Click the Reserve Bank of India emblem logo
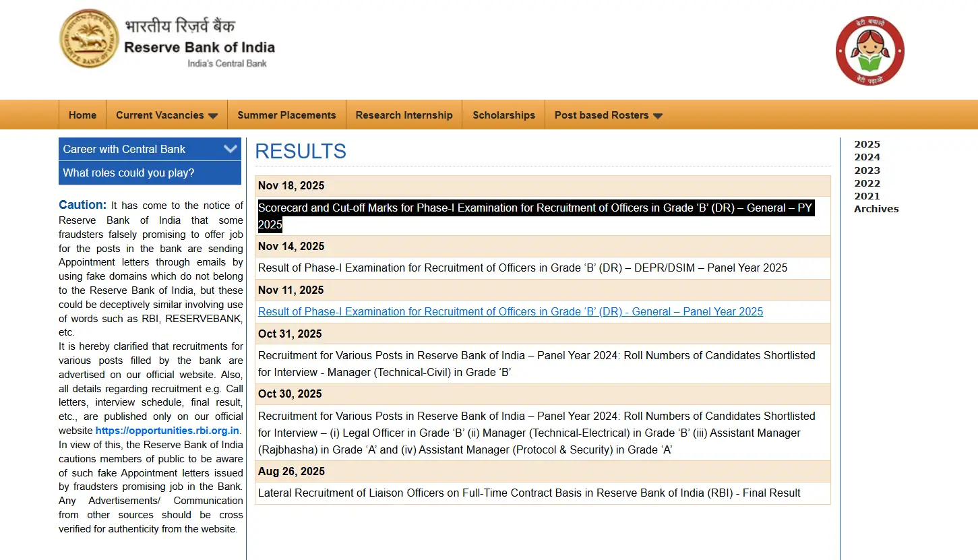978x560 pixels. pos(88,39)
